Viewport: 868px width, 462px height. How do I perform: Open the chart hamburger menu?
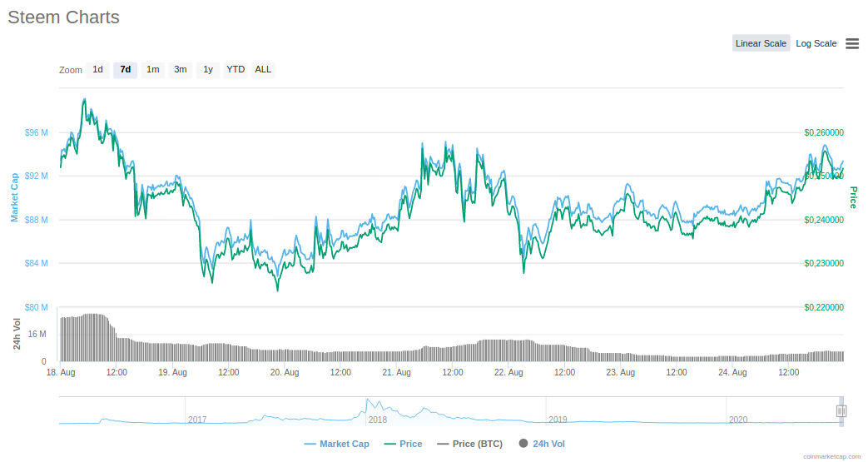click(x=852, y=43)
